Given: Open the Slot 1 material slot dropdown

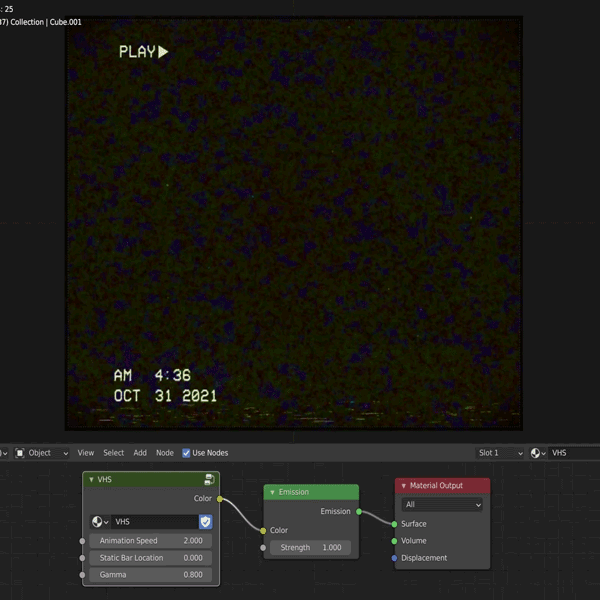Looking at the screenshot, I should click(499, 453).
